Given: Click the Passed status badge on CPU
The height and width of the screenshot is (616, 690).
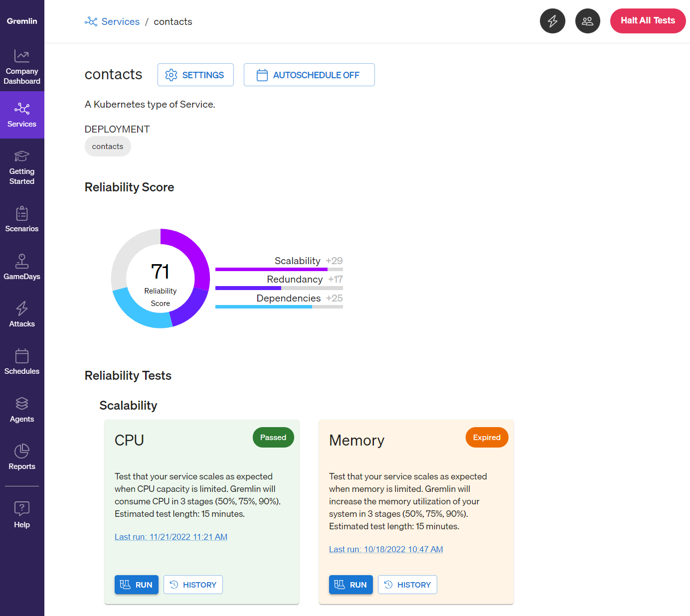Looking at the screenshot, I should [x=273, y=437].
